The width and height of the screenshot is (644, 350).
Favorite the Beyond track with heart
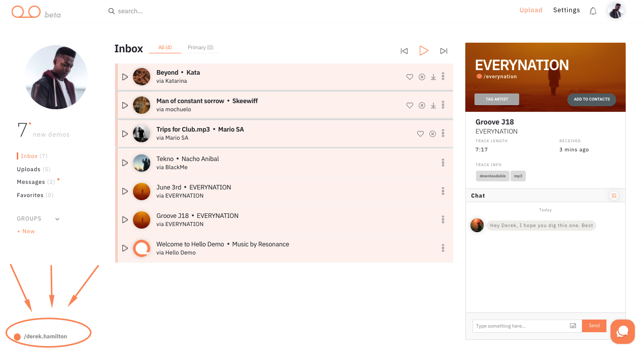pos(410,77)
